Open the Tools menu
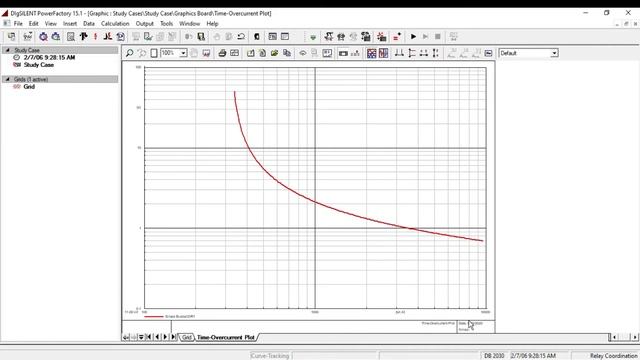The width and height of the screenshot is (640, 360). tap(167, 24)
